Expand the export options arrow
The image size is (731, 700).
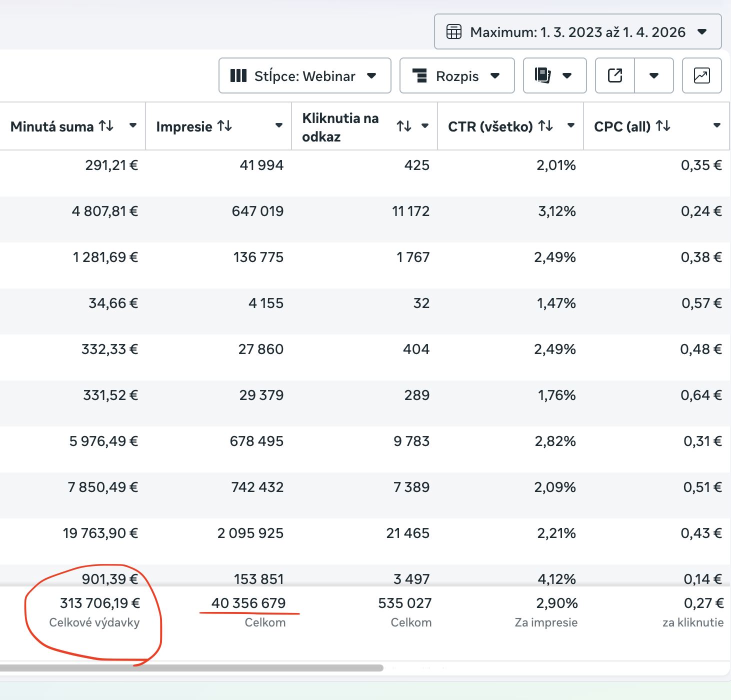pyautogui.click(x=653, y=76)
